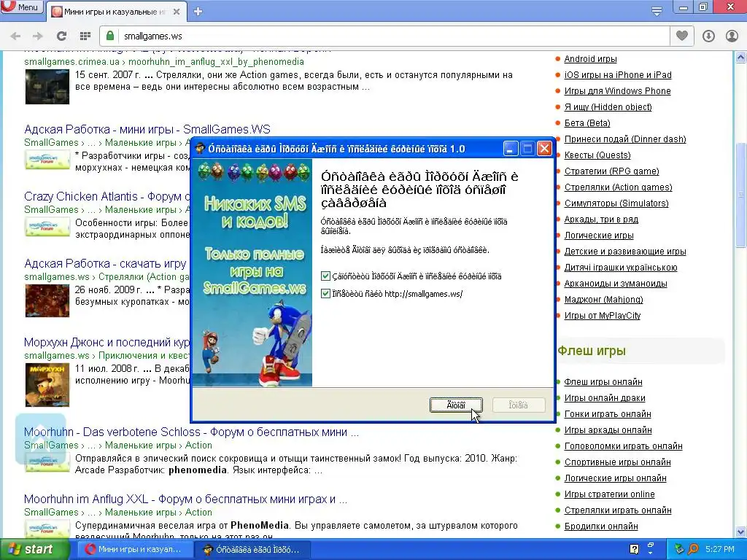This screenshot has height=560, width=747.
Task: Open Арканоиды и зуманоиды link
Action: pos(616,284)
